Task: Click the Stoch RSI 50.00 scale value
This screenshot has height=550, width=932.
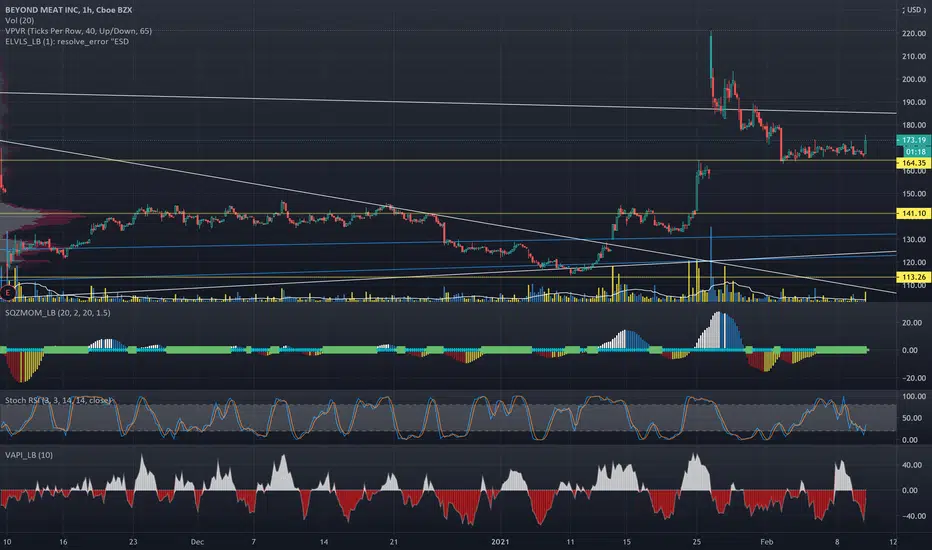Action: click(x=914, y=418)
